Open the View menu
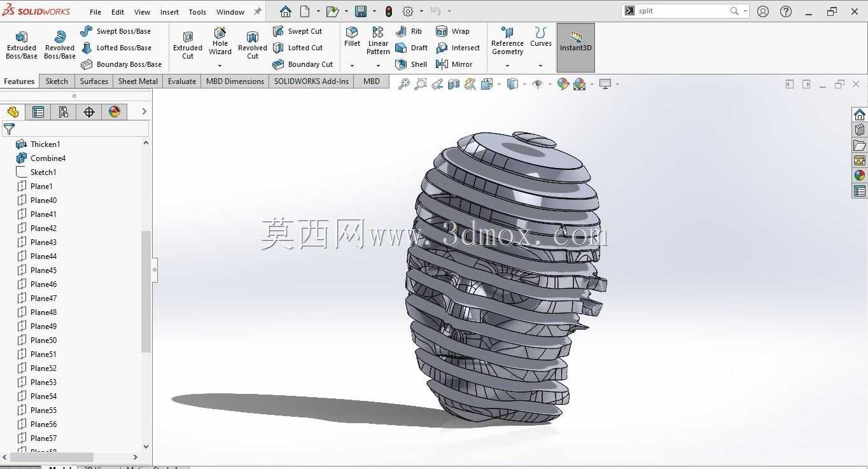Screen dimensions: 868x469 point(142,12)
